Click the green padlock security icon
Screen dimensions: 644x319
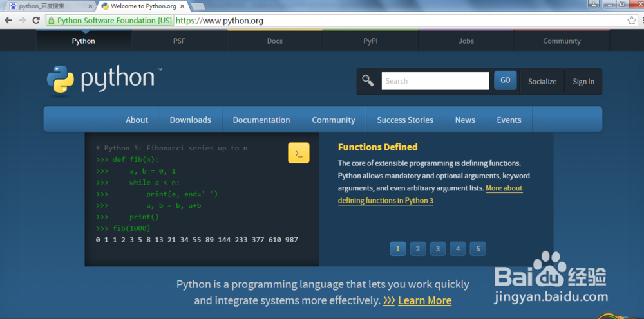tap(51, 21)
